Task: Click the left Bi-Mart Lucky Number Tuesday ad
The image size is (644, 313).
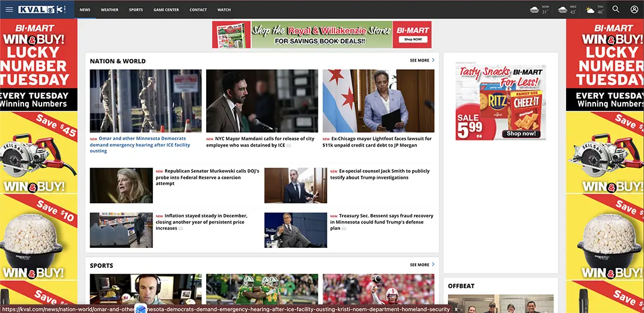Action: [x=39, y=165]
